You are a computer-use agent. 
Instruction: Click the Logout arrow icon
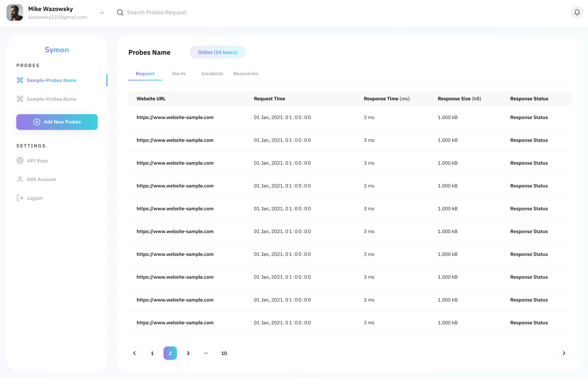tap(20, 198)
